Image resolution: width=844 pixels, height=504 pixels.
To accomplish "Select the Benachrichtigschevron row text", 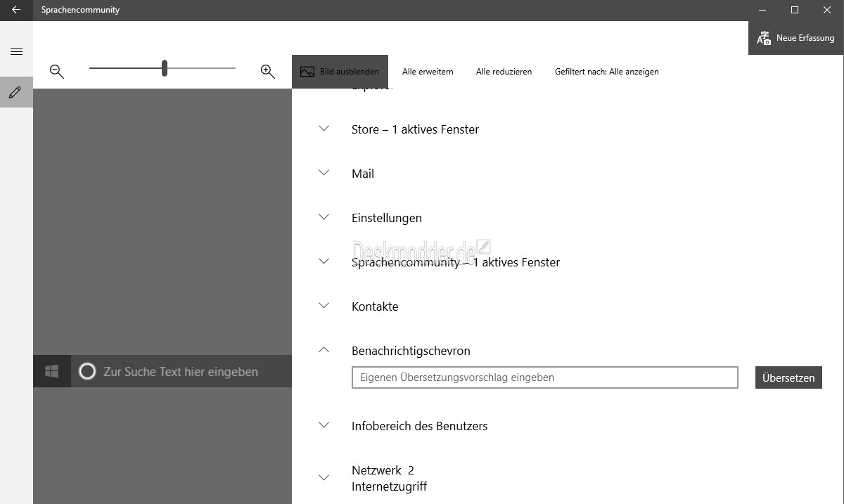I will tap(411, 351).
